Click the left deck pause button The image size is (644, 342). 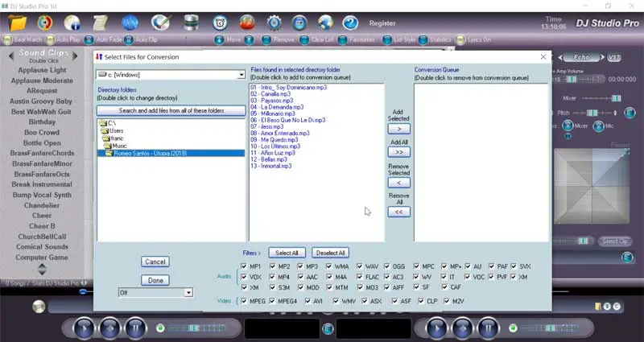[x=136, y=328]
